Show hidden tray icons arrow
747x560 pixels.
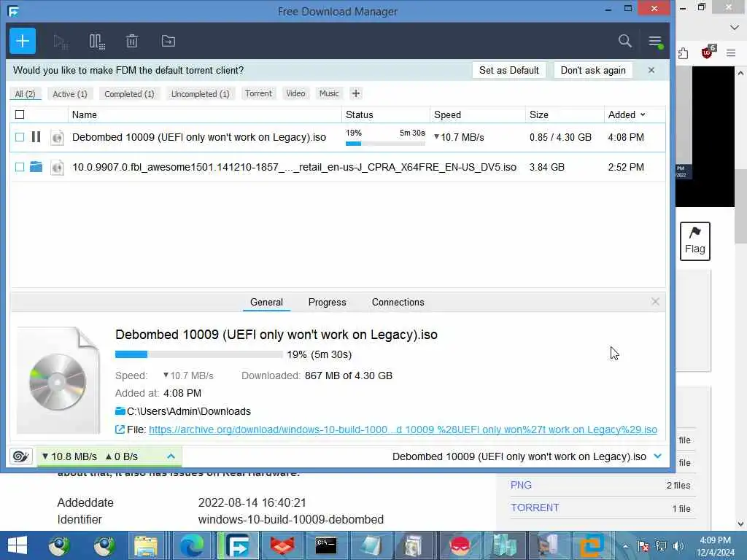[x=625, y=546]
